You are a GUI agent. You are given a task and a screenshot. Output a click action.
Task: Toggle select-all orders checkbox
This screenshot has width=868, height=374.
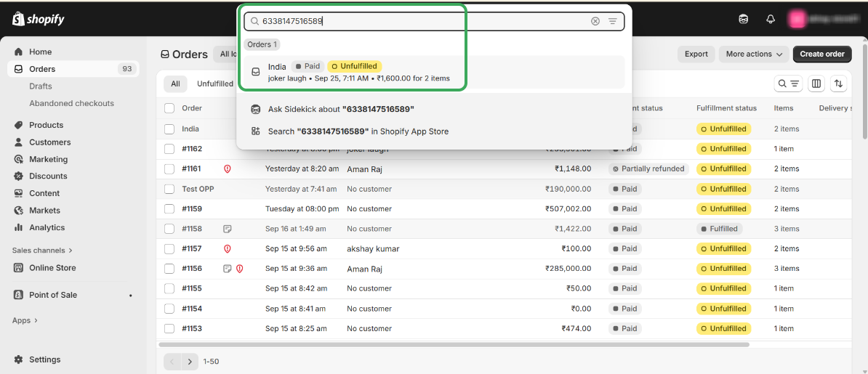pos(169,108)
